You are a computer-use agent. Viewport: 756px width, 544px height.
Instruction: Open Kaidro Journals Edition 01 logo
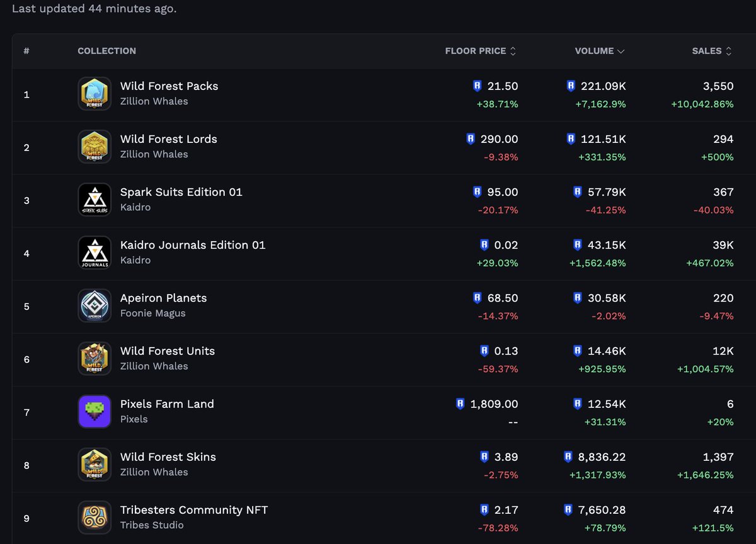point(94,252)
